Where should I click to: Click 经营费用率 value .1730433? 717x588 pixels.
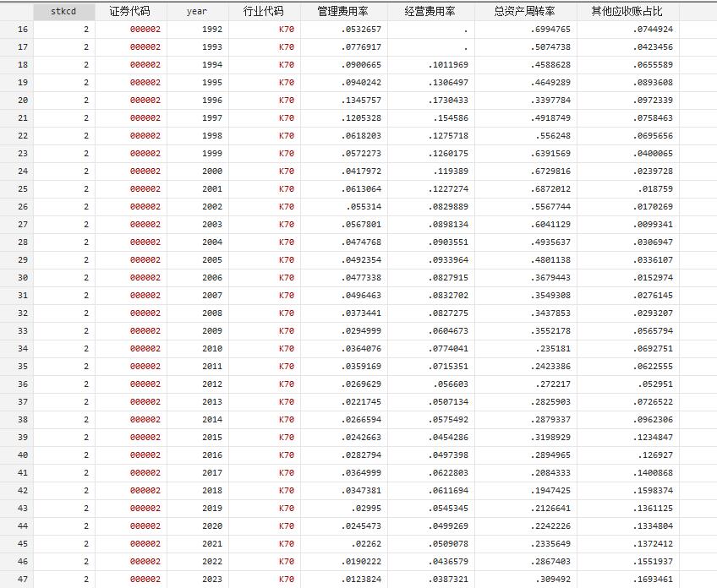click(x=448, y=100)
